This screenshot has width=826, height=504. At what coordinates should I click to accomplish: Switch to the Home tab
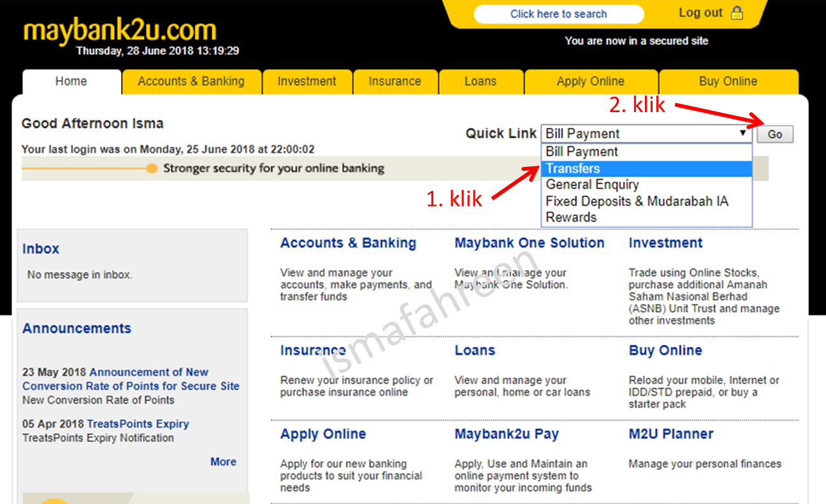[71, 82]
